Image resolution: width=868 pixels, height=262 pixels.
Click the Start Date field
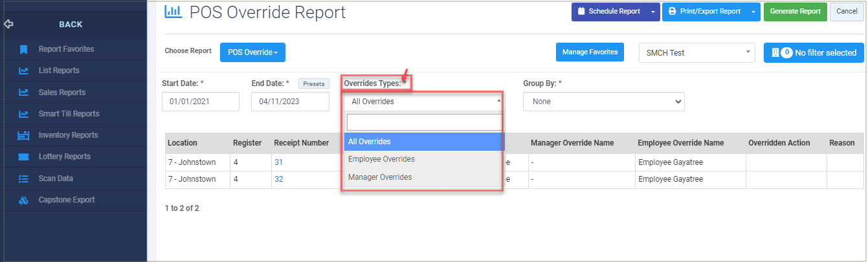click(x=201, y=102)
